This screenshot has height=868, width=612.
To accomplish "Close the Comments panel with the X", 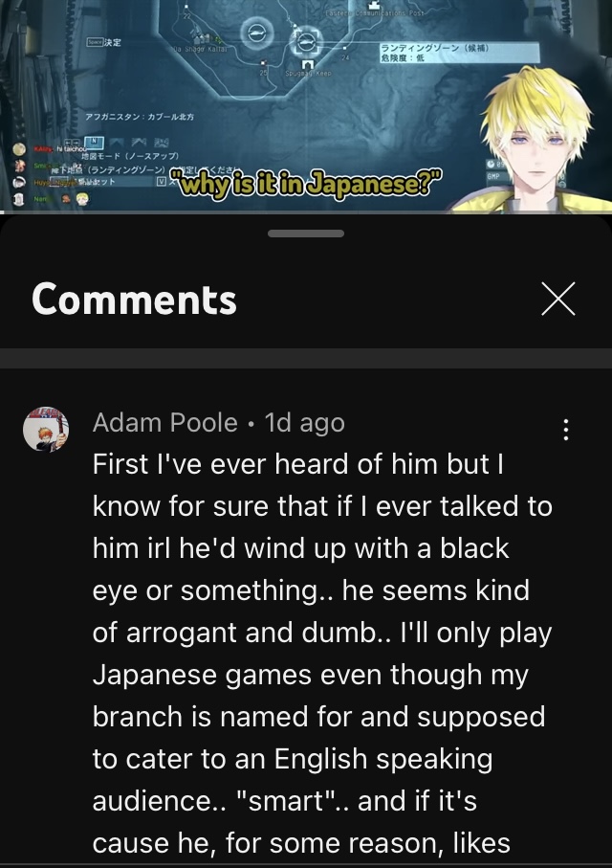I will [x=557, y=299].
